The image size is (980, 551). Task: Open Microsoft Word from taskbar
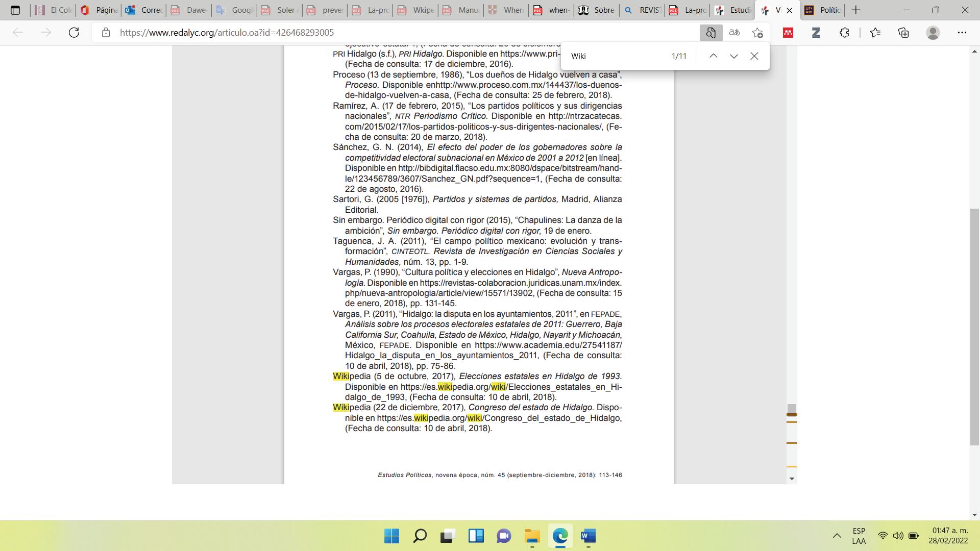(588, 536)
